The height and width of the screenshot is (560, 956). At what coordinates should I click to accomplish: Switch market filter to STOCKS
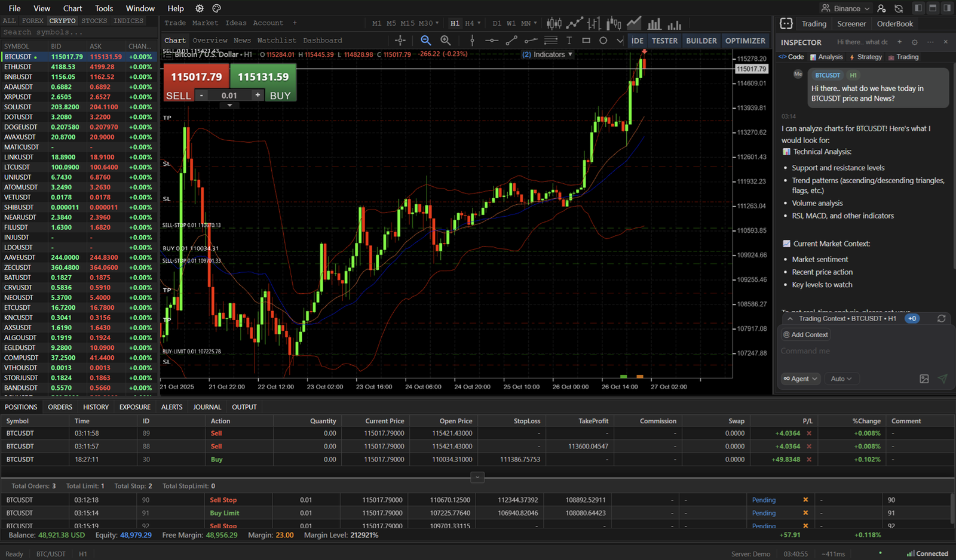94,20
